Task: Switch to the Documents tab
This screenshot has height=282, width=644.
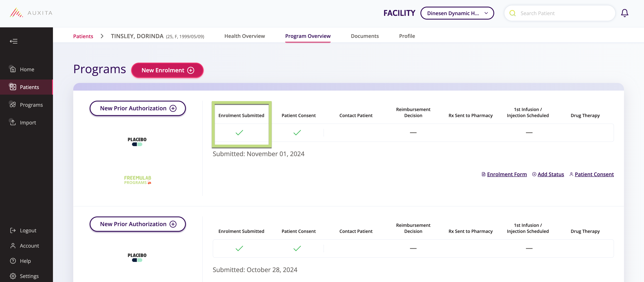Action: (x=364, y=36)
